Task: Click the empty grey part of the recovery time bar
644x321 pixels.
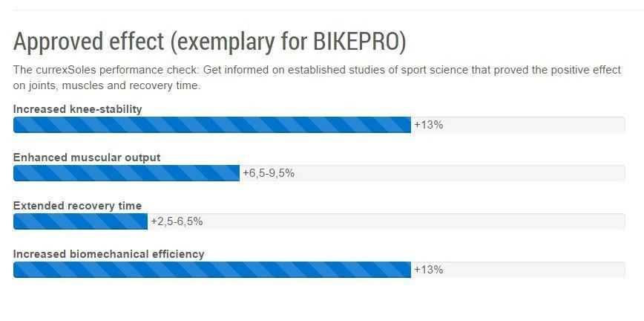Action: (x=415, y=221)
